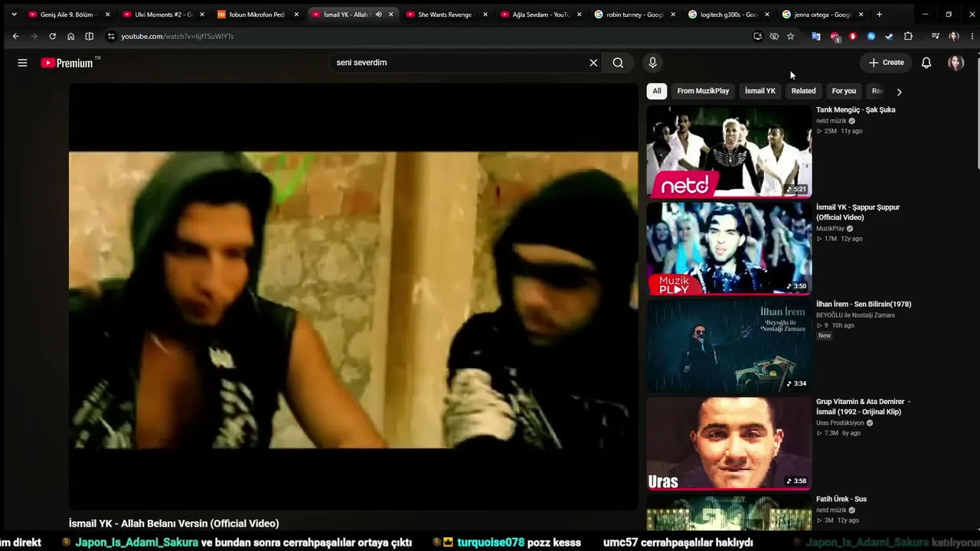This screenshot has height=551, width=980.
Task: Filter suggestions by İsmail YK chip
Action: [760, 91]
